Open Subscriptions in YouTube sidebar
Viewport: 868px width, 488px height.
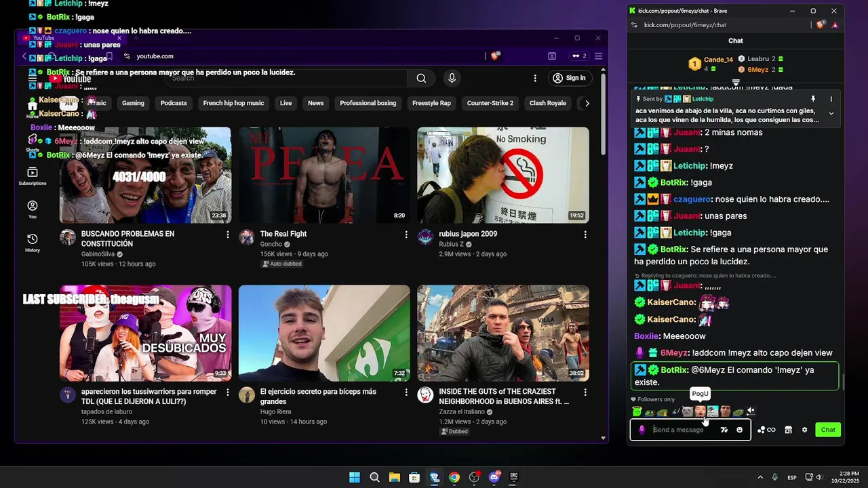(33, 176)
